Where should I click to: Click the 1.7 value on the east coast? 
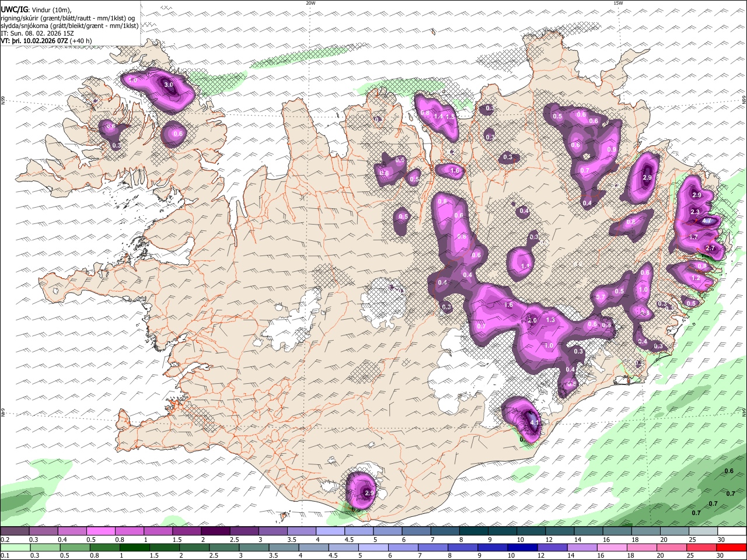tap(693, 237)
